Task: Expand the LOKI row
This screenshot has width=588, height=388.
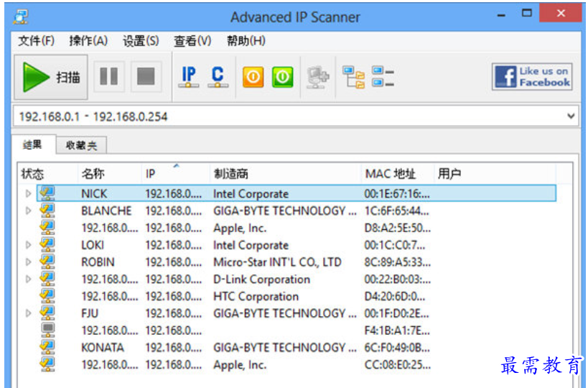Action: 28,245
